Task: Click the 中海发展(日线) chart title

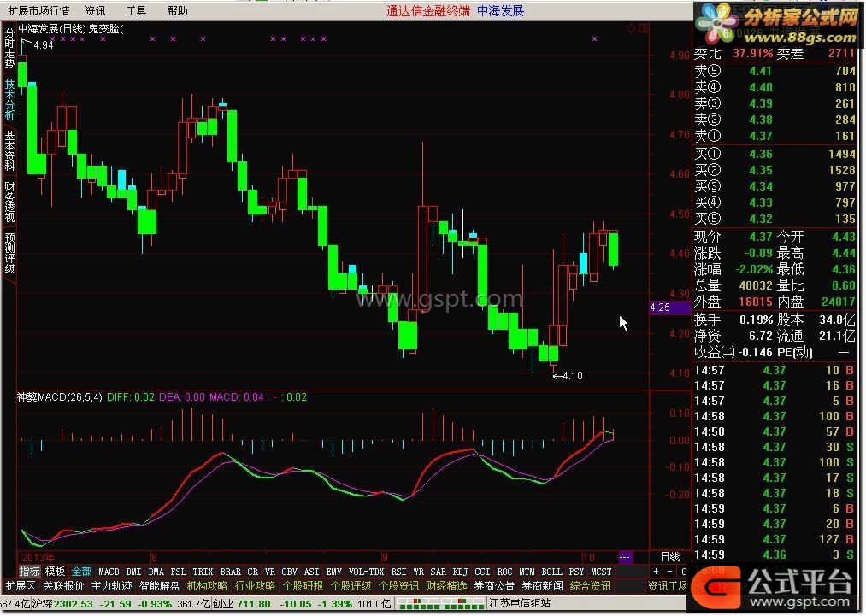Action: (52, 29)
